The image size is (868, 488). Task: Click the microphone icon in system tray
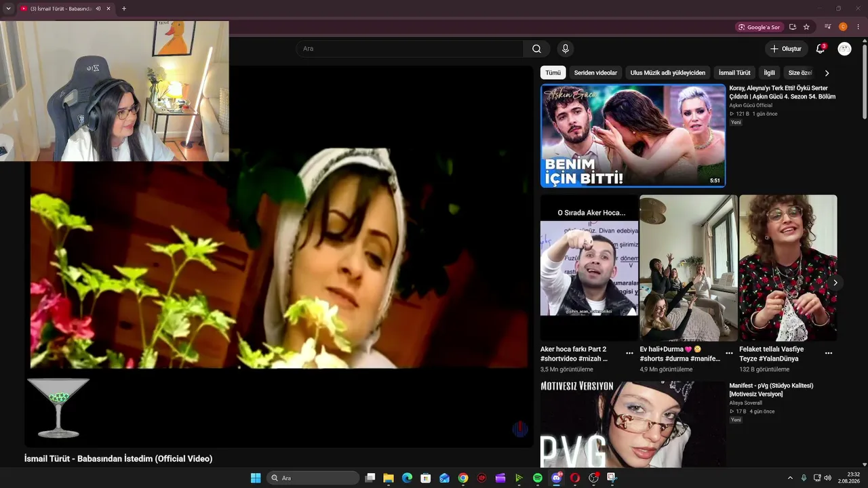(804, 478)
